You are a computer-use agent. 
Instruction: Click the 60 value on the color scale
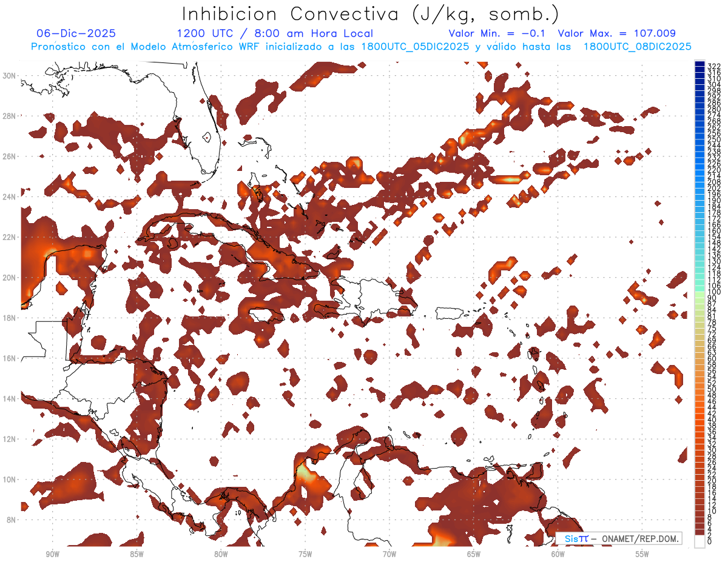point(712,359)
